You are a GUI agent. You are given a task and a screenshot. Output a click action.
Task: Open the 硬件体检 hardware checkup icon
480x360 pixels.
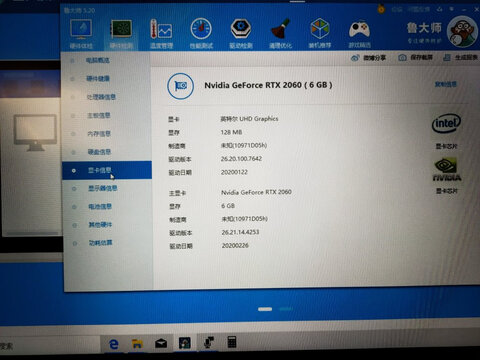(81, 33)
